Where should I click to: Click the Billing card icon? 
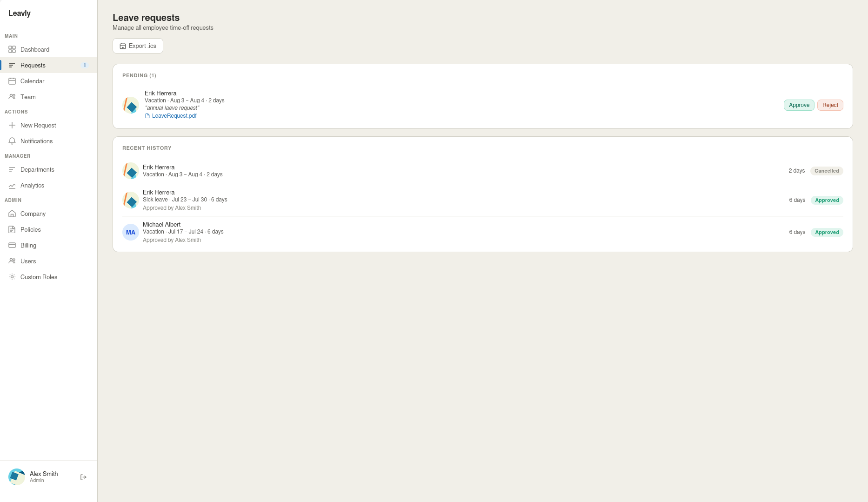[x=12, y=245]
